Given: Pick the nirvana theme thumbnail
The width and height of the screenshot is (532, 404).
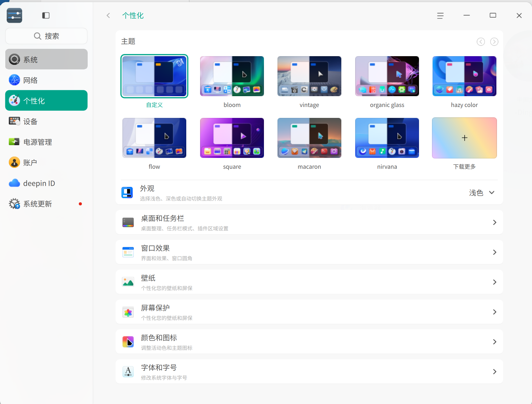Looking at the screenshot, I should pyautogui.click(x=387, y=138).
